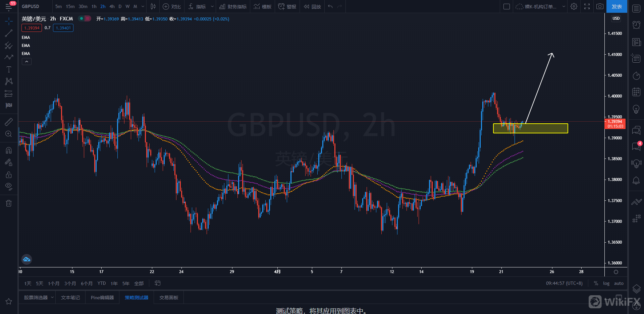Image resolution: width=644 pixels, height=314 pixels.
Task: Take a chart snapshot with camera icon
Action: click(x=600, y=6)
